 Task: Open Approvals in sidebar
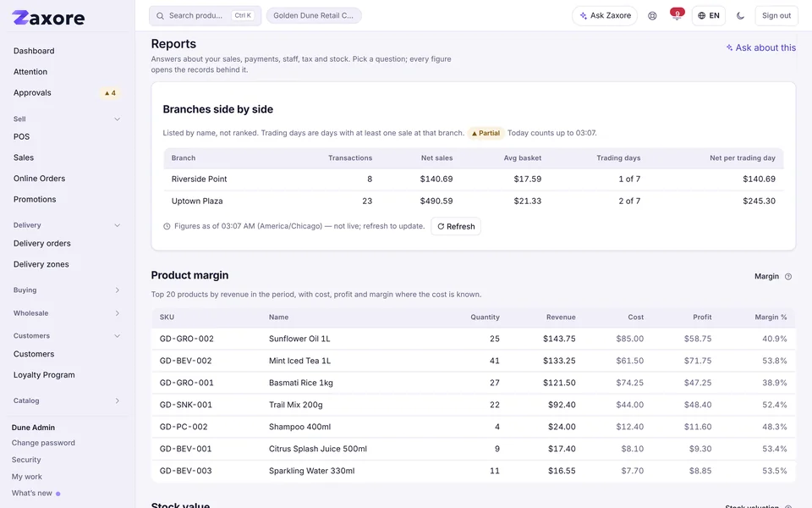click(32, 93)
